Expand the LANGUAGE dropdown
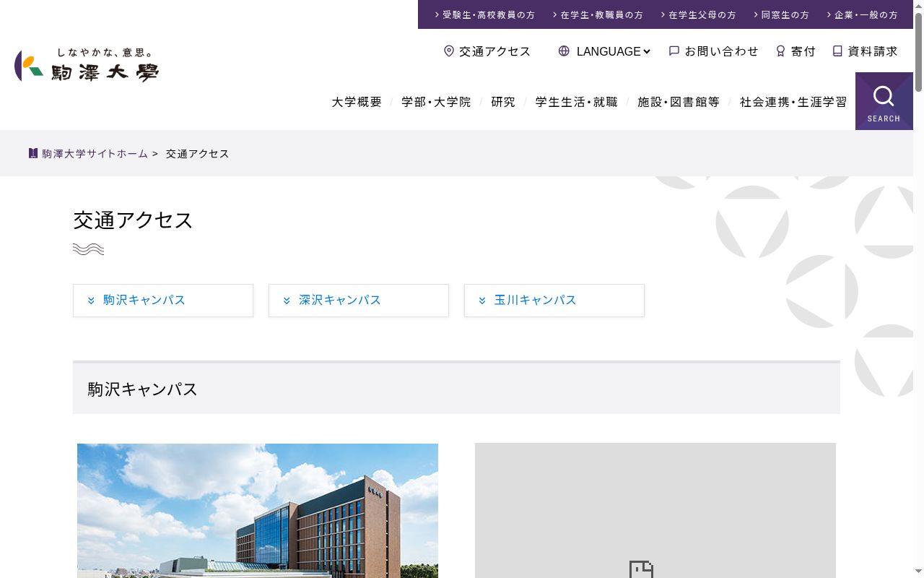924x578 pixels. pyautogui.click(x=613, y=51)
